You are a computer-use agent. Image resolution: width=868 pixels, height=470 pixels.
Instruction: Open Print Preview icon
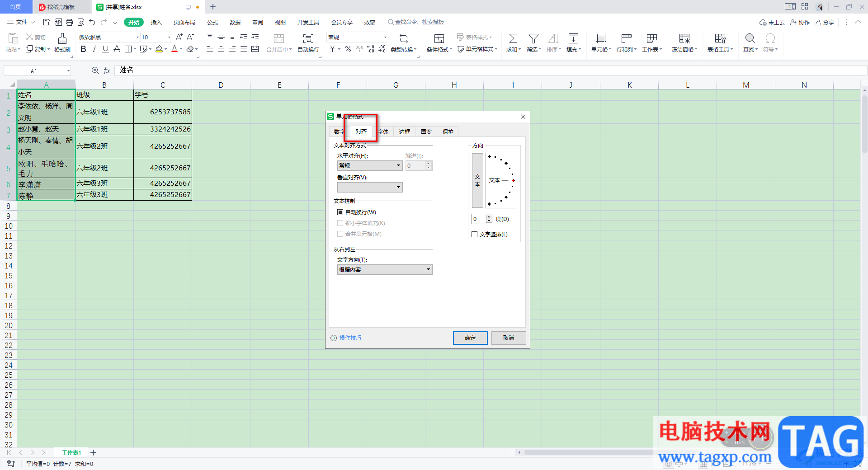pos(81,22)
